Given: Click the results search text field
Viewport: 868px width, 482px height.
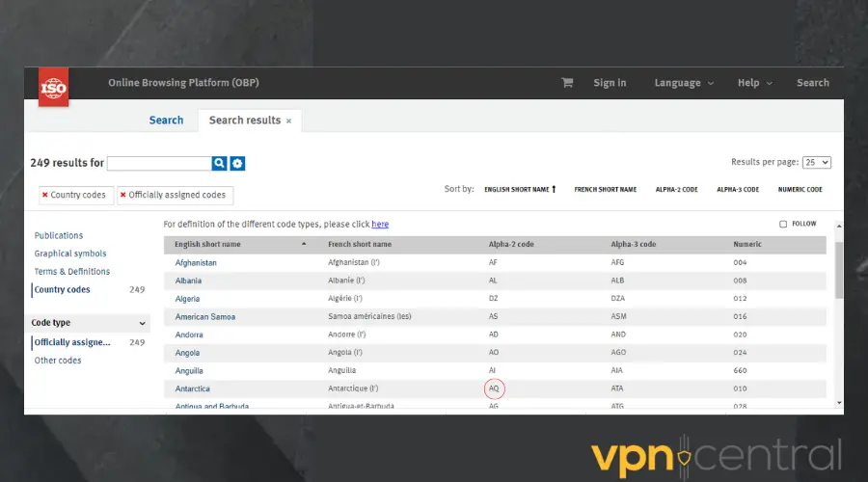Looking at the screenshot, I should pyautogui.click(x=159, y=164).
